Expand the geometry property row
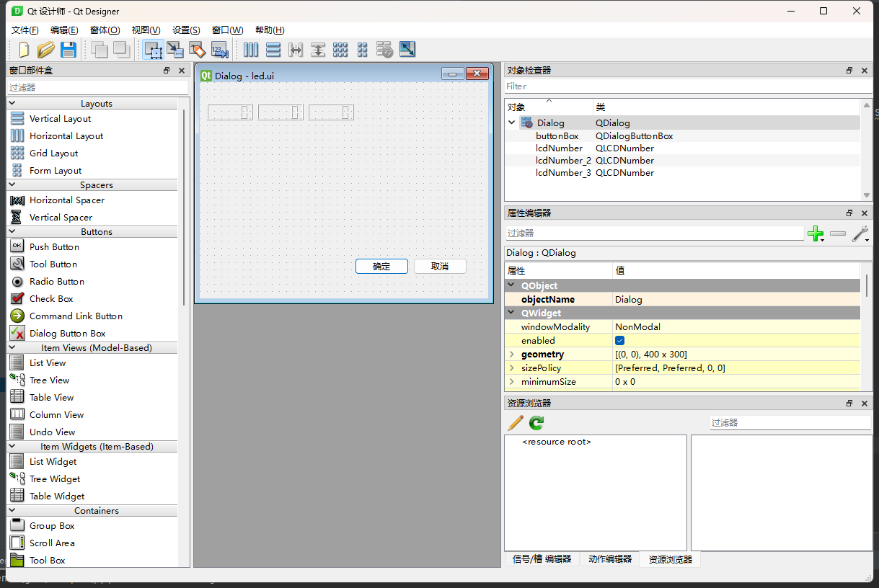Screen dimensions: 879x588 click(x=511, y=355)
